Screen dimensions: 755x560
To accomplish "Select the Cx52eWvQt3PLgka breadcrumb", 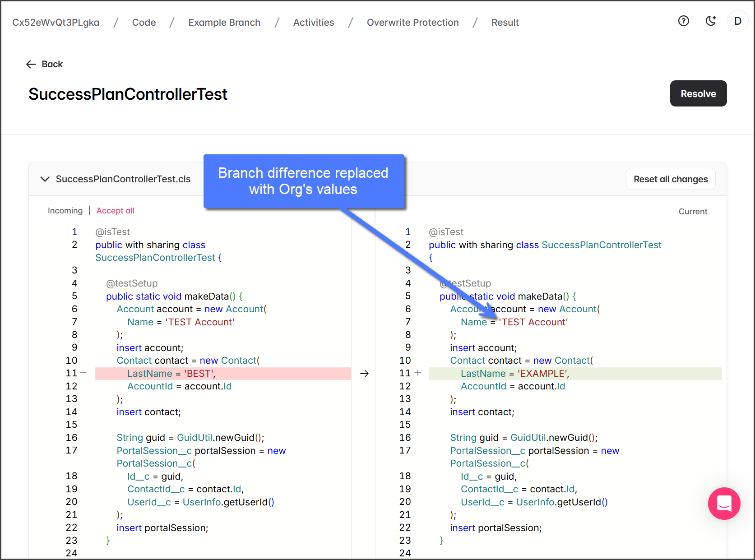I will 56,23.
